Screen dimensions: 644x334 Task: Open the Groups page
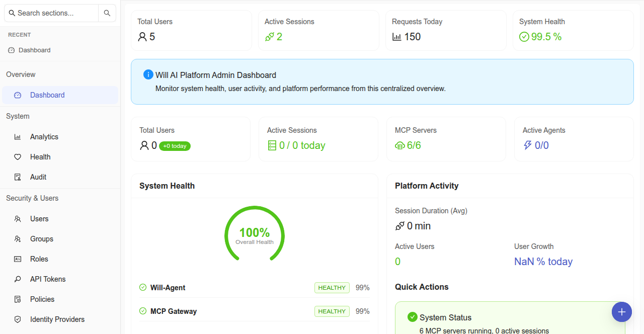[60, 239]
